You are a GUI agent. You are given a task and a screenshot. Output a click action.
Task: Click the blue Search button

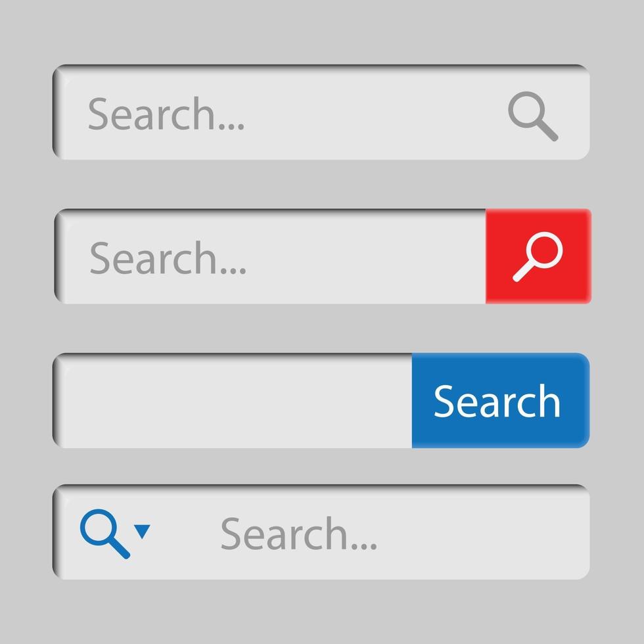[501, 400]
